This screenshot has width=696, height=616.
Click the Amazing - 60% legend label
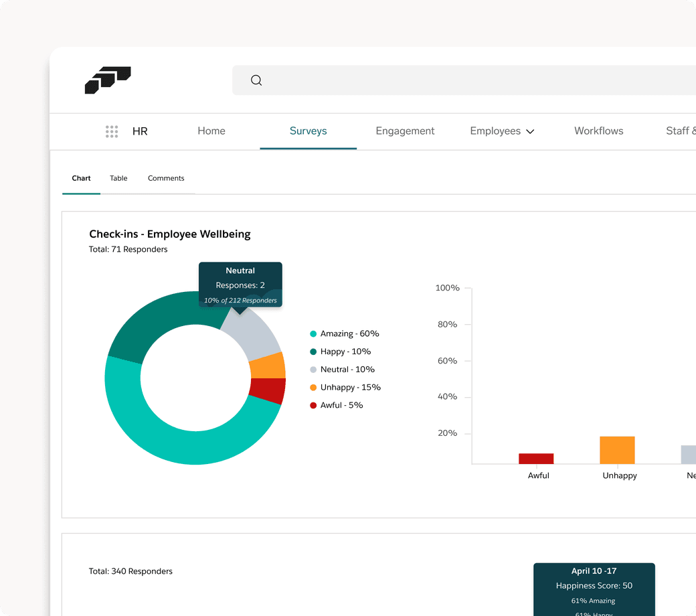point(350,334)
